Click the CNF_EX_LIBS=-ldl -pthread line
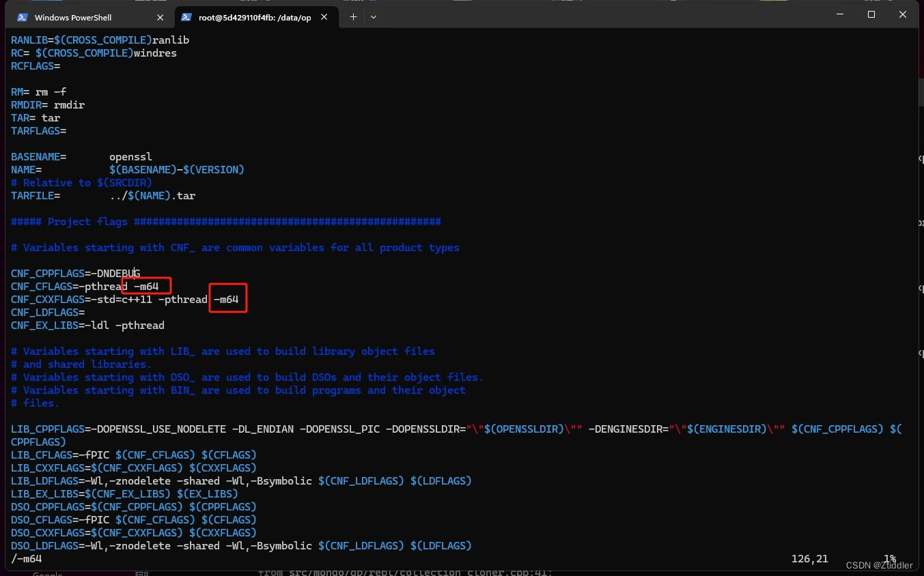924x576 pixels. (x=87, y=326)
